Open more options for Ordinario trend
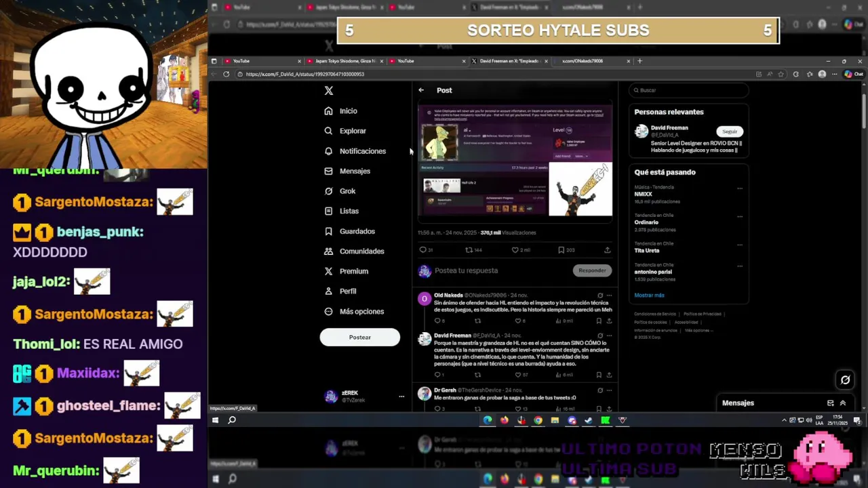Image resolution: width=868 pixels, height=488 pixels. [x=740, y=217]
